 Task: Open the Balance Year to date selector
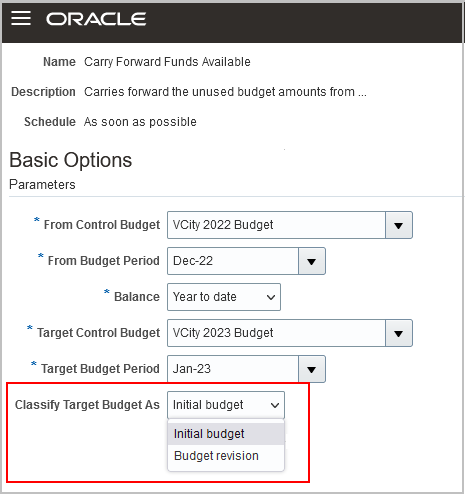(x=224, y=297)
